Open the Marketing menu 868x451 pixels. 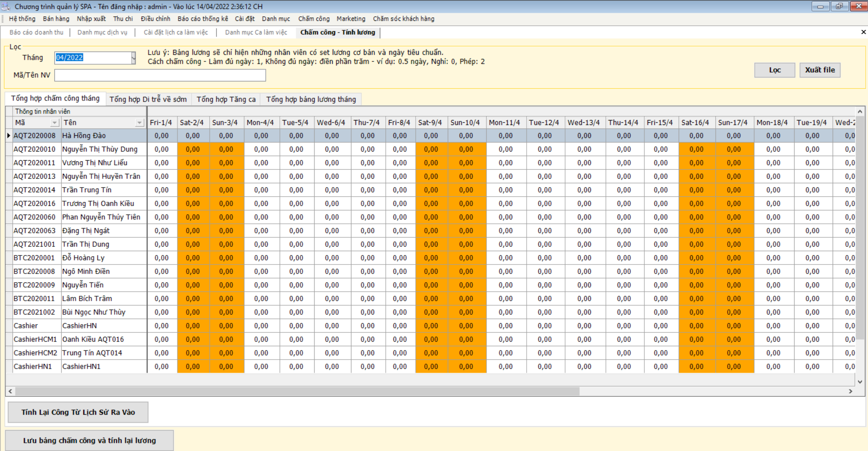(x=350, y=19)
